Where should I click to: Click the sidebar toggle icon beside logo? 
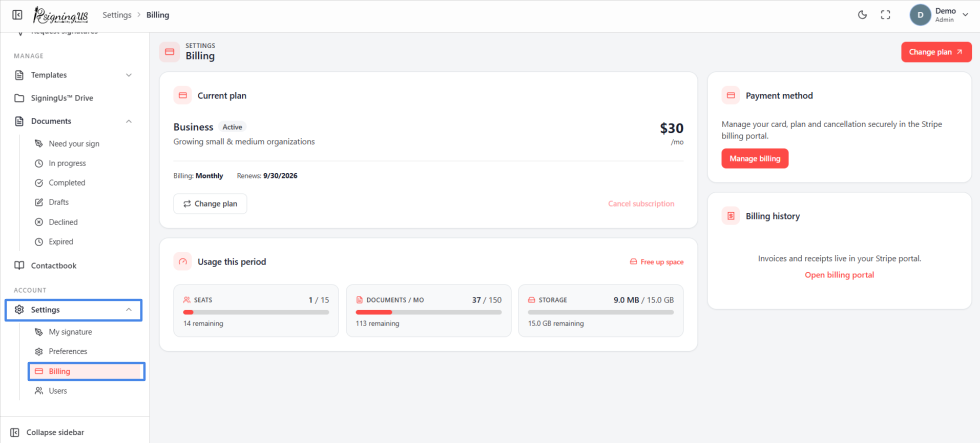coord(17,15)
